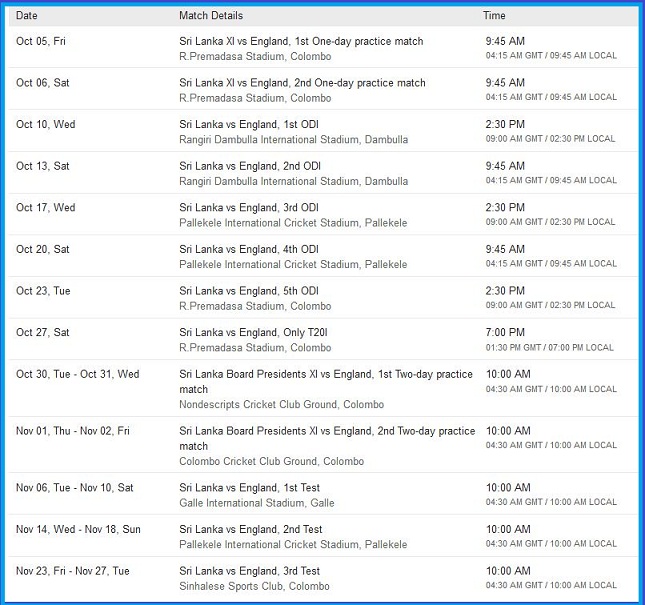
Task: Click Rangiri Dambulla venue under 1st ODI
Action: click(x=294, y=139)
